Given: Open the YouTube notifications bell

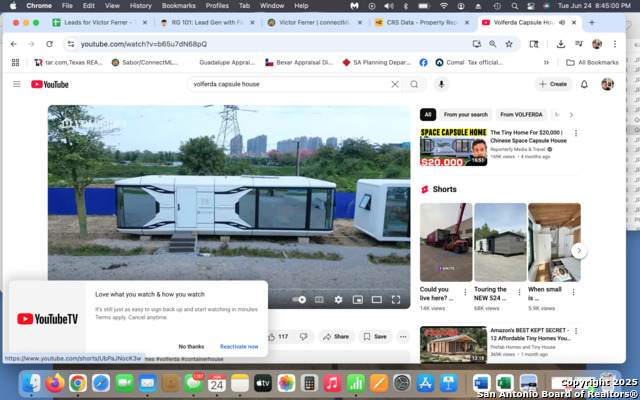Looking at the screenshot, I should (x=584, y=84).
